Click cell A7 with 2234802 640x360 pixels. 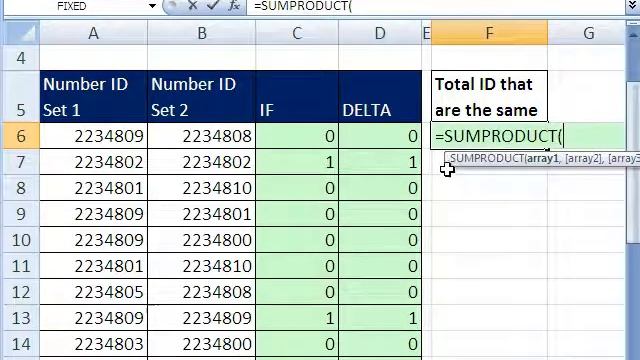[93, 162]
